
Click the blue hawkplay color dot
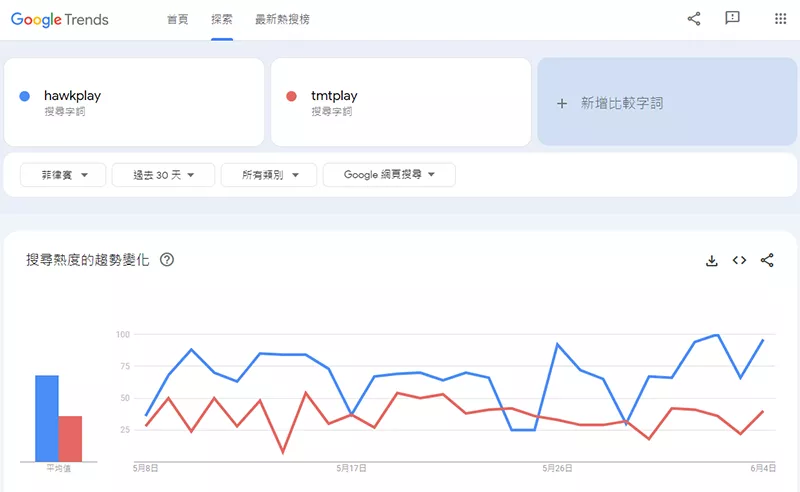click(x=24, y=96)
